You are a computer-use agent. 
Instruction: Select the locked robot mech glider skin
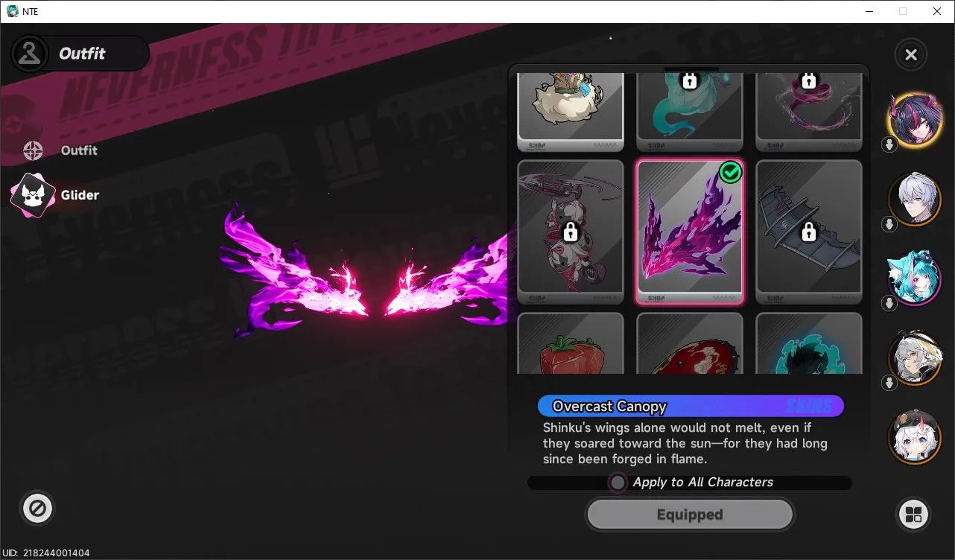(x=571, y=232)
